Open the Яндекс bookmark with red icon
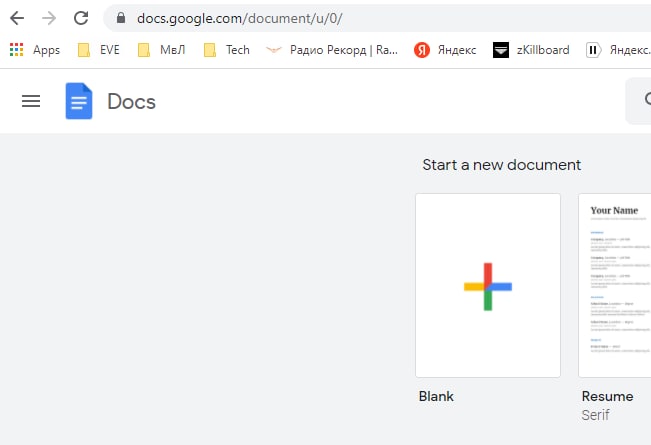Screen dimensions: 651x445 [x=445, y=50]
